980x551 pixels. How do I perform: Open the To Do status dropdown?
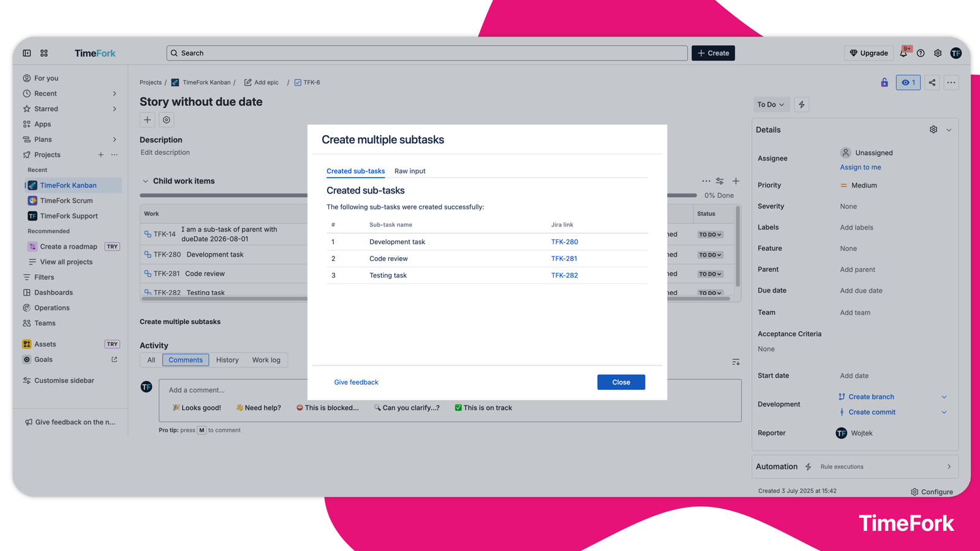[x=771, y=104]
